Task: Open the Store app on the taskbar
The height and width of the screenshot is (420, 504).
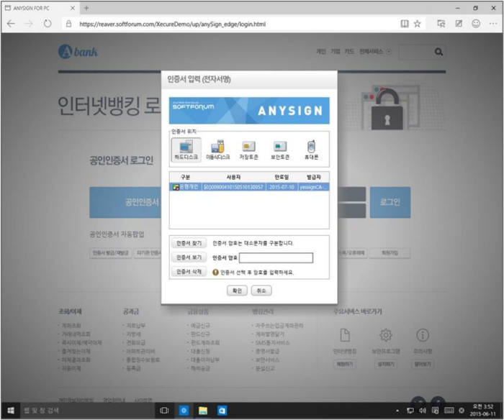Action: pyautogui.click(x=222, y=411)
